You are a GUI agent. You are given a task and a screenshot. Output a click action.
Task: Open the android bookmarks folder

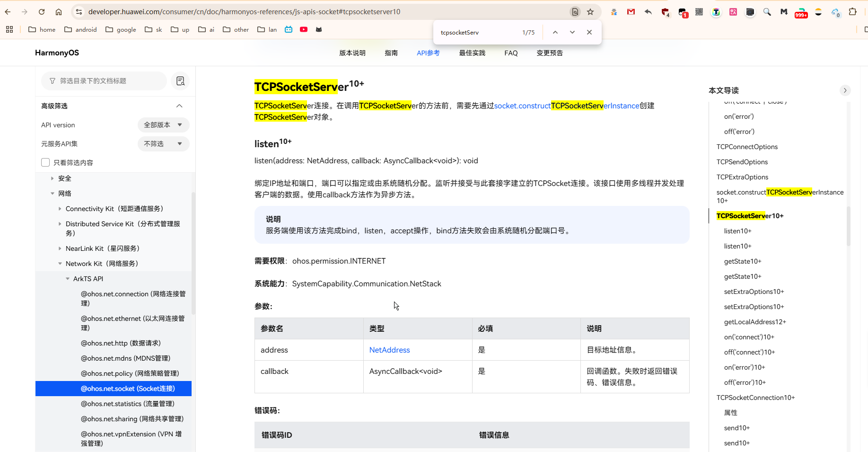tap(80, 29)
